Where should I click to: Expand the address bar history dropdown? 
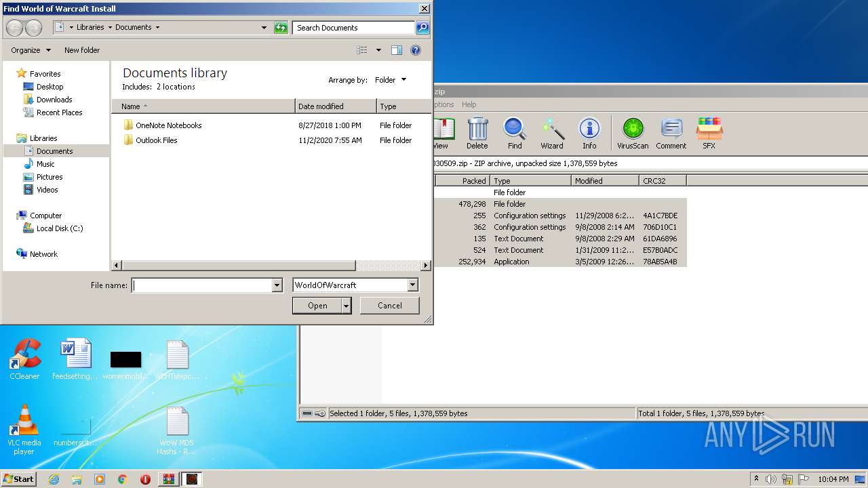click(x=264, y=28)
